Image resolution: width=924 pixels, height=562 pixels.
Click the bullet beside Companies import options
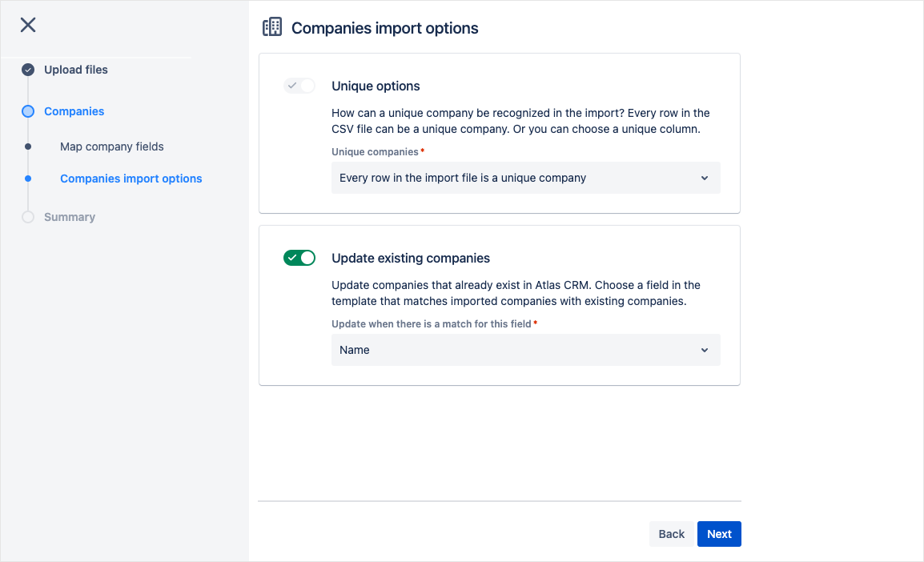click(28, 179)
